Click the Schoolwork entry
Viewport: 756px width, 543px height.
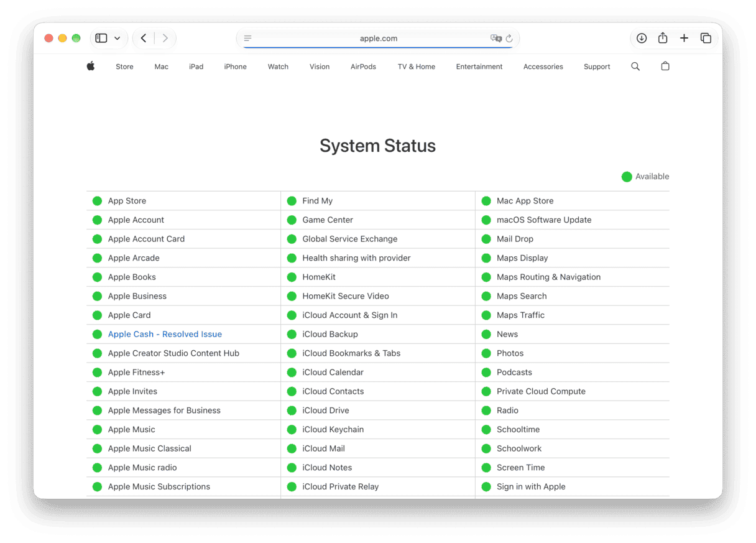tap(519, 448)
